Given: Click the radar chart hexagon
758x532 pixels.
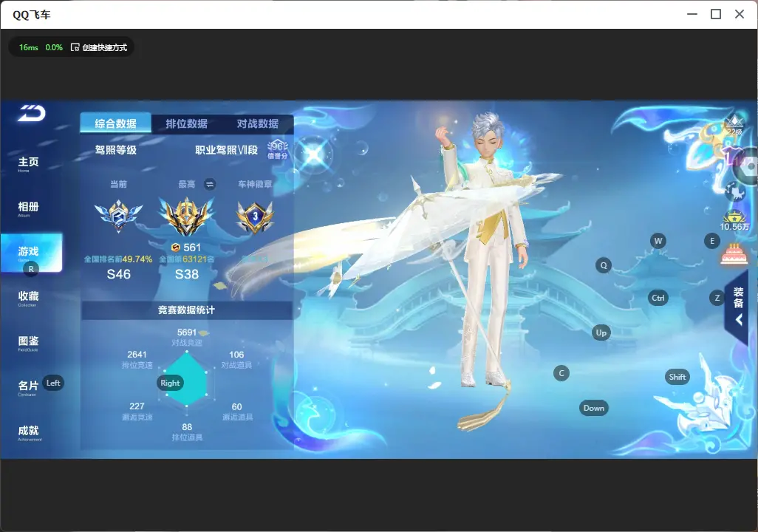Looking at the screenshot, I should pos(187,379).
